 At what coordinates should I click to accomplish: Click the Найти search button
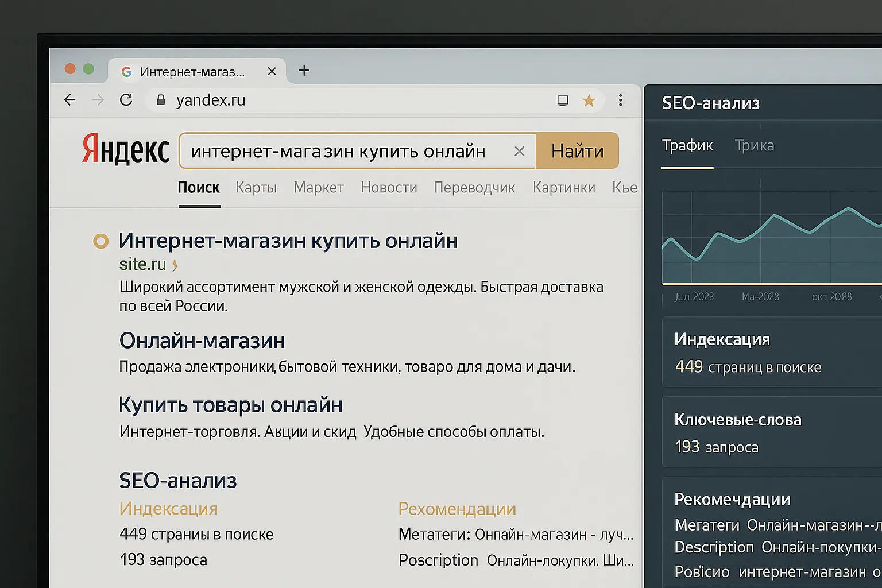coord(577,151)
